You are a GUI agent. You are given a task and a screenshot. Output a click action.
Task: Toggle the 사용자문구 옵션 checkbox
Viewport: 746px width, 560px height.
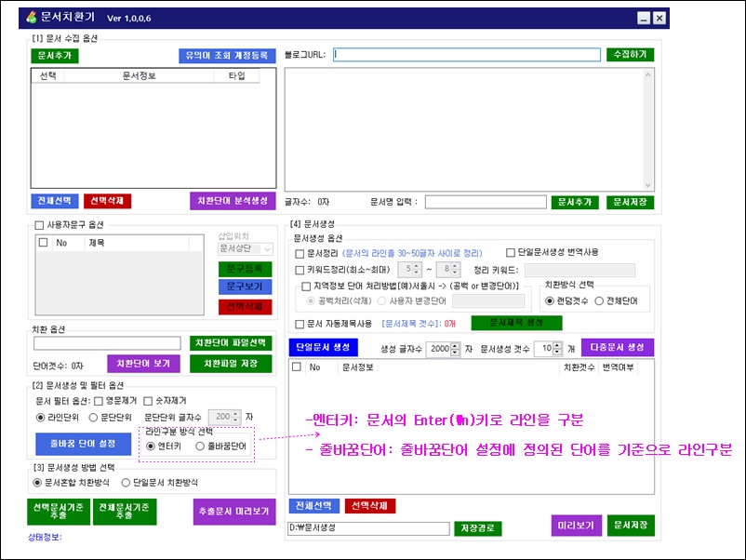click(38, 225)
